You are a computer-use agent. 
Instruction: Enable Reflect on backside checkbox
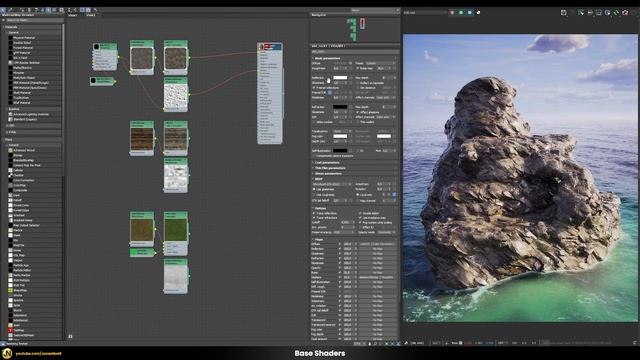[x=358, y=83]
